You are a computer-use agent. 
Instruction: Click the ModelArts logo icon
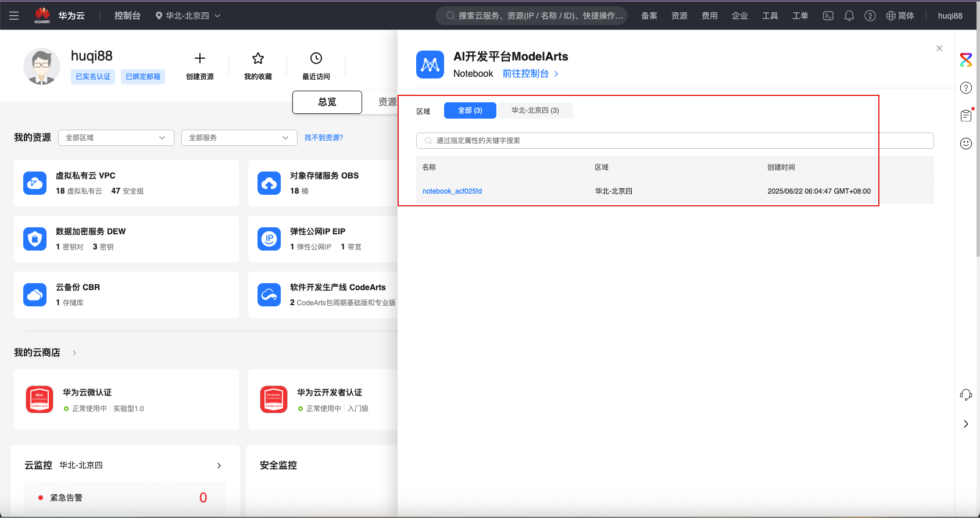tap(430, 65)
